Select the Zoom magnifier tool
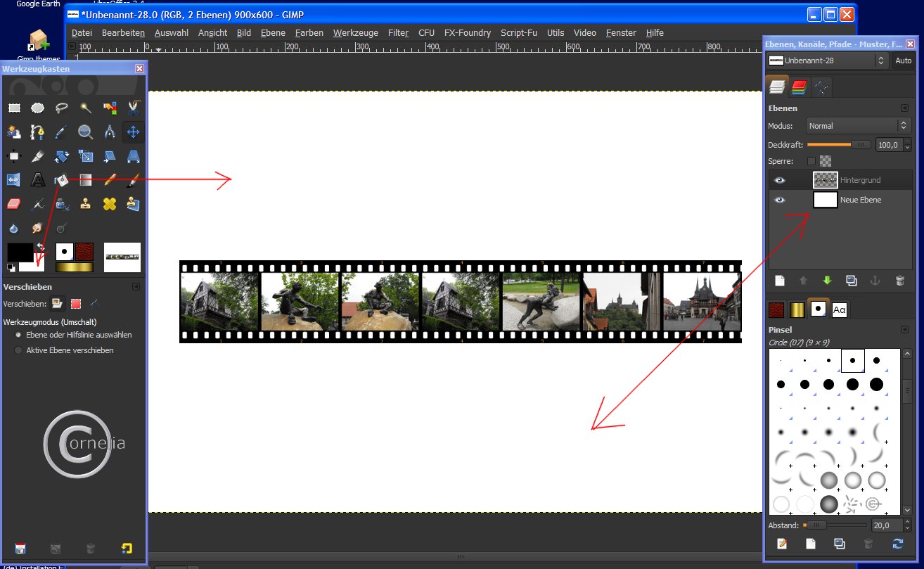Image resolution: width=924 pixels, height=569 pixels. [86, 132]
